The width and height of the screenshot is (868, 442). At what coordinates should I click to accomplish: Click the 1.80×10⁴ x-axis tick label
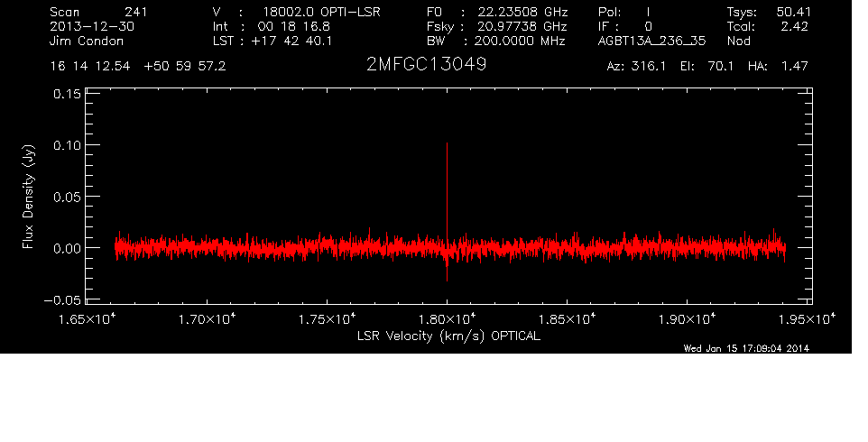click(x=448, y=319)
